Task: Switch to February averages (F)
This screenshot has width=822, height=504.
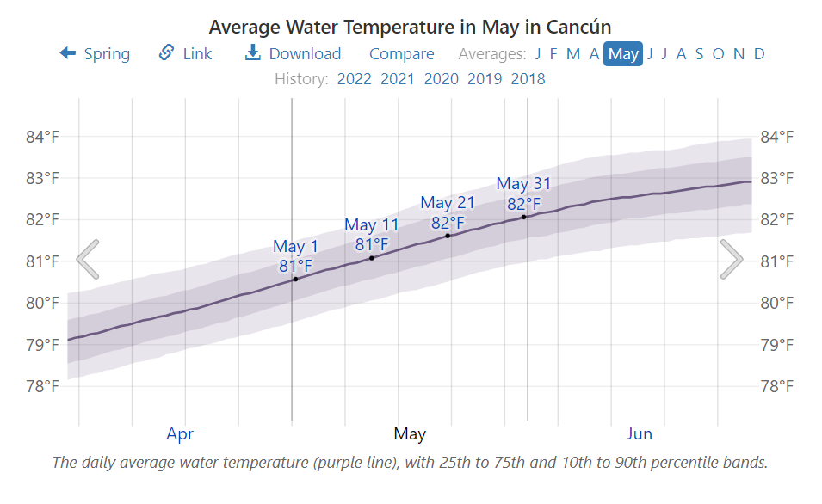Action: point(553,54)
